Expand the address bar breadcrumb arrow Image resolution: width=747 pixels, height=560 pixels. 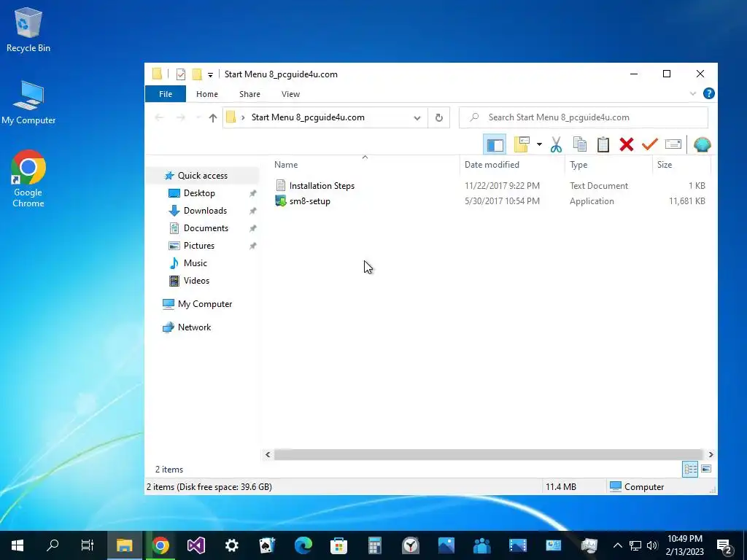coord(243,117)
